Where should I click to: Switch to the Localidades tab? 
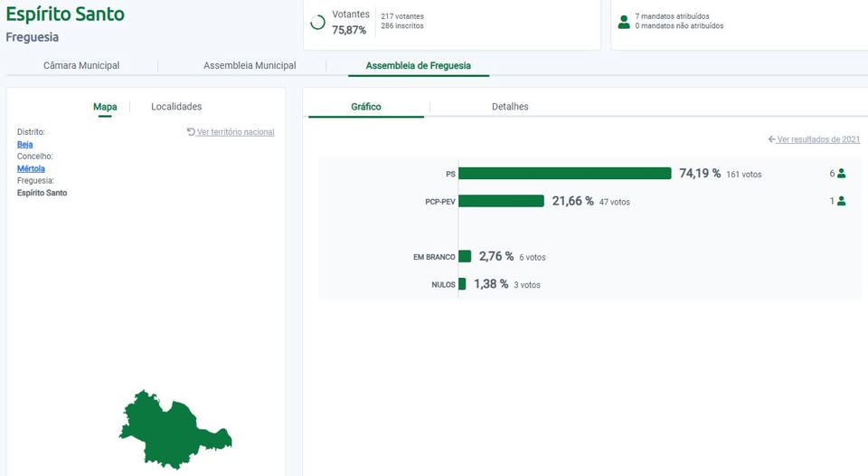[176, 107]
